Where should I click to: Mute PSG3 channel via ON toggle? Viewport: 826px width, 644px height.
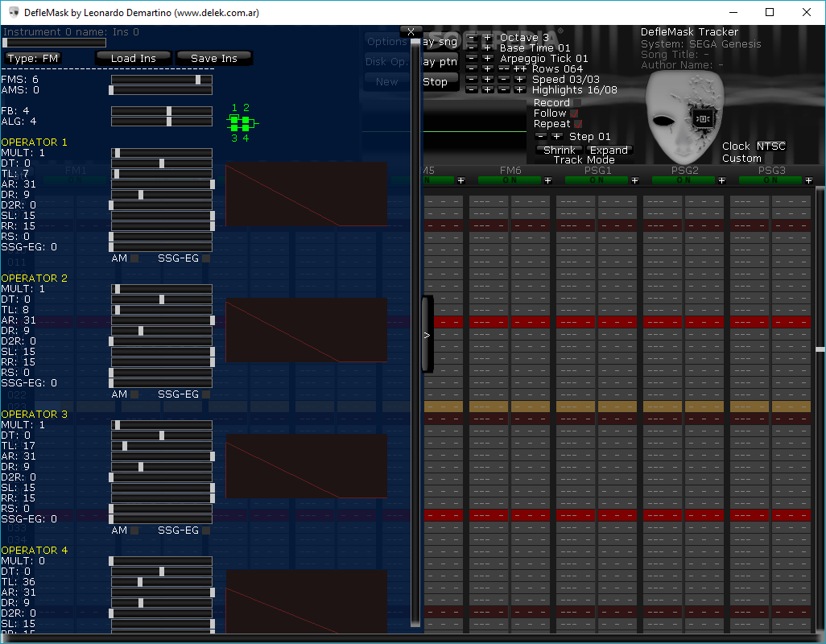click(770, 180)
